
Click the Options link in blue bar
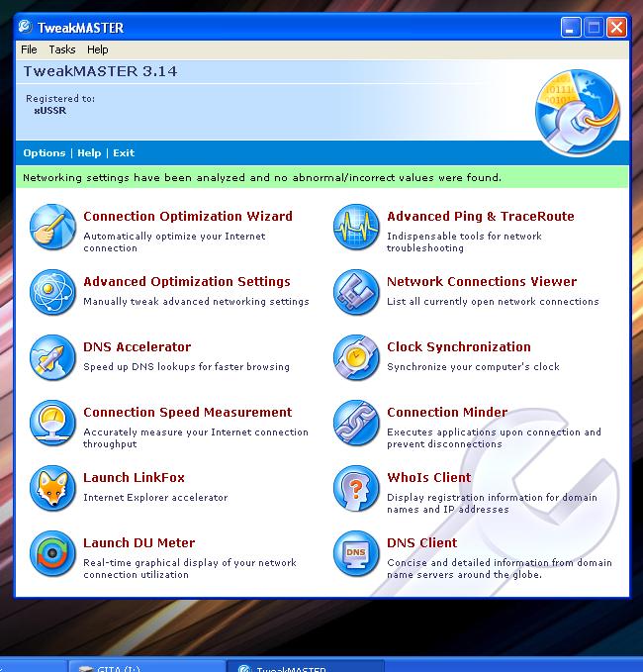(45, 153)
